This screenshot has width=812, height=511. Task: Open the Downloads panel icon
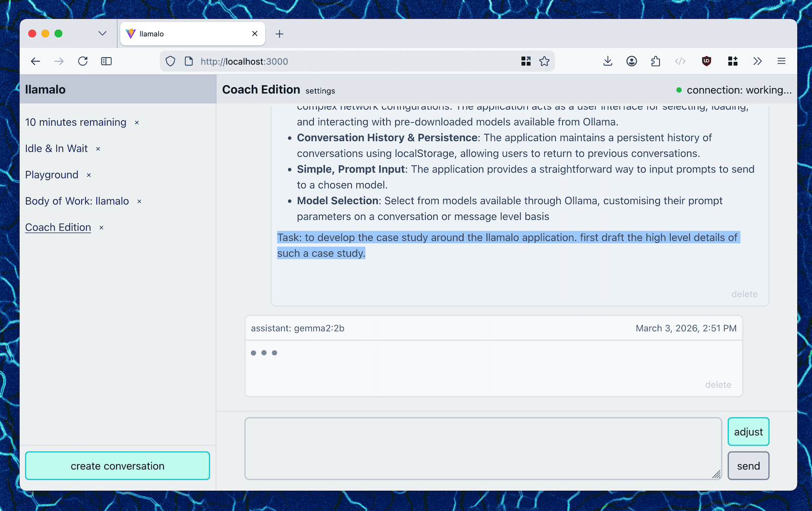coord(607,61)
